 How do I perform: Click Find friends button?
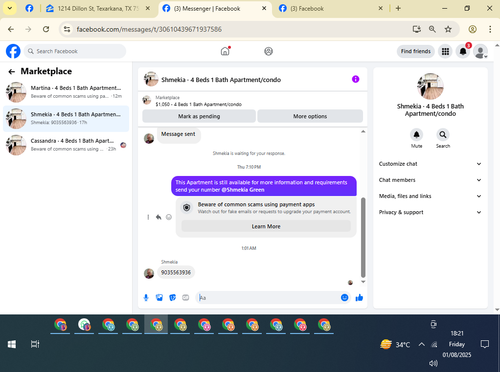tap(416, 51)
